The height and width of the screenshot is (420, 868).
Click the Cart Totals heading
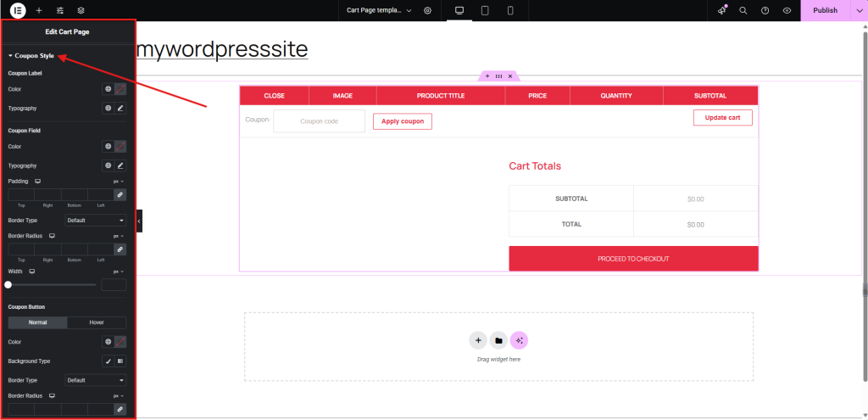point(535,165)
